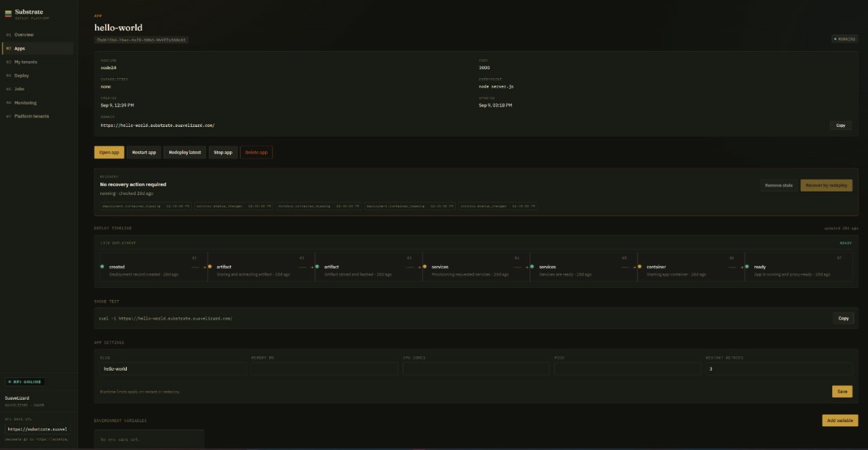This screenshot has width=868, height=450.
Task: Click the curl smoke test command text
Action: [165, 318]
